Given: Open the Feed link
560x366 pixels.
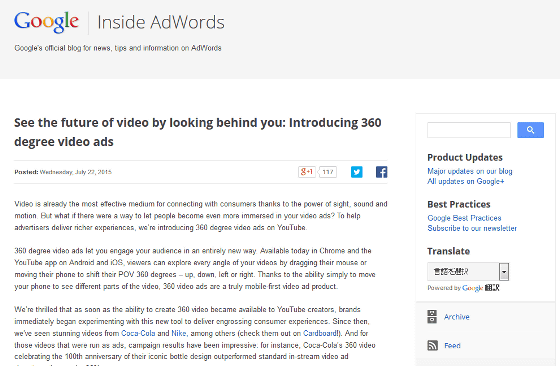Looking at the screenshot, I should pos(452,345).
